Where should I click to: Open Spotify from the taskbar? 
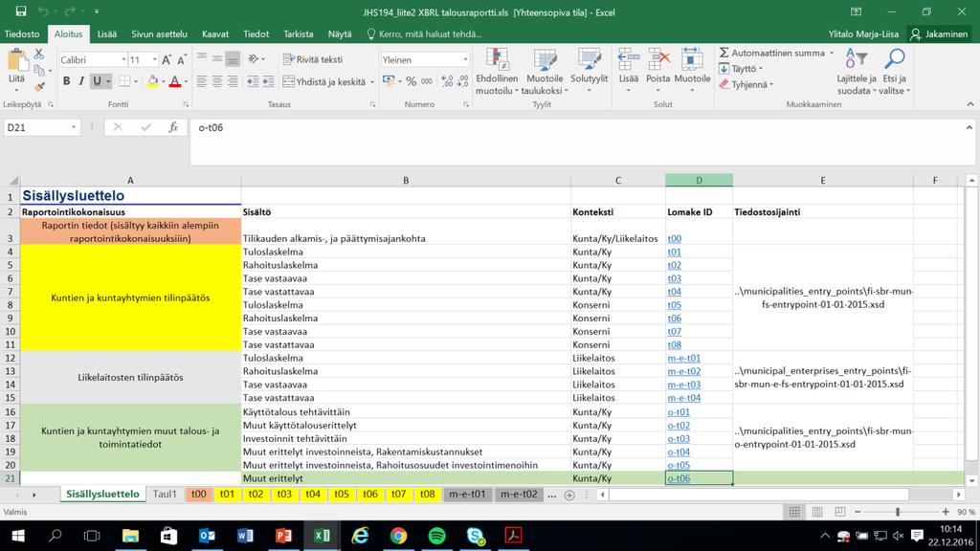click(x=436, y=536)
